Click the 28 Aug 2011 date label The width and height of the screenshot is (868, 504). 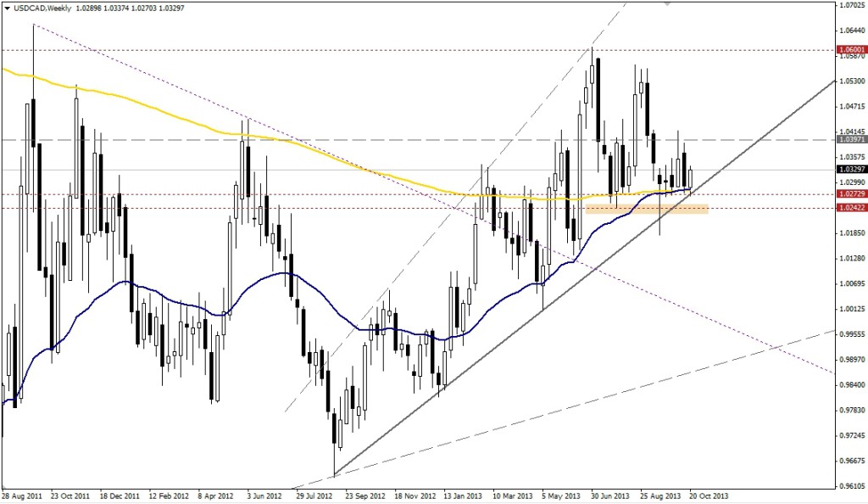coord(21,496)
